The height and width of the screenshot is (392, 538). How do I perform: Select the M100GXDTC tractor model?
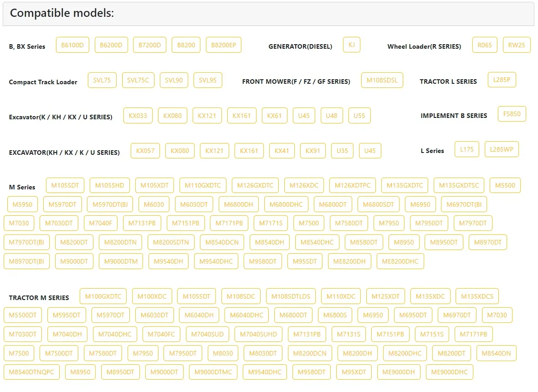(103, 296)
